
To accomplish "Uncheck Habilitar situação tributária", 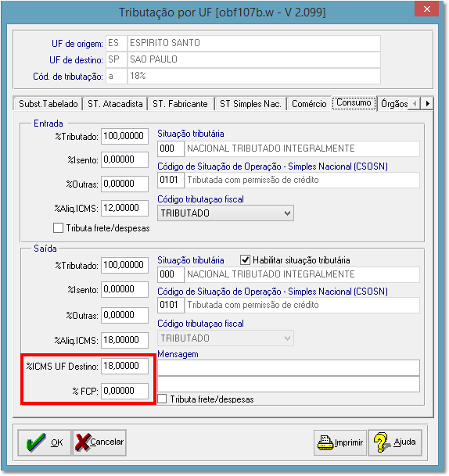I will (x=245, y=259).
